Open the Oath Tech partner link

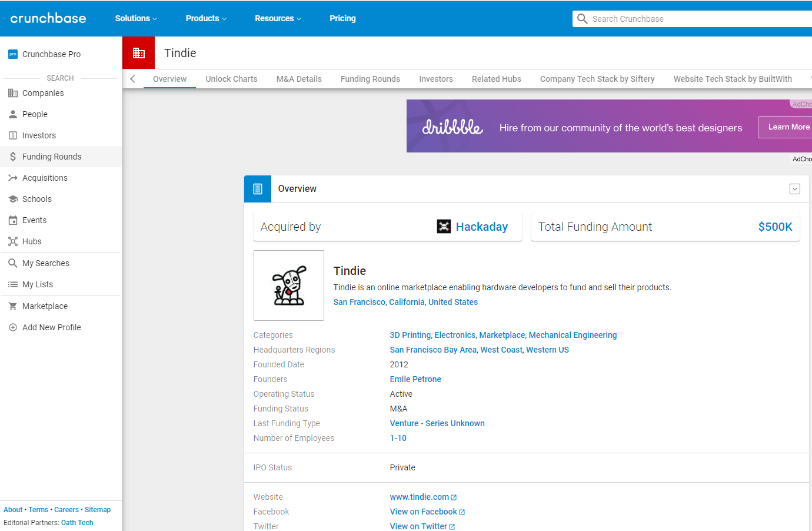coord(77,523)
